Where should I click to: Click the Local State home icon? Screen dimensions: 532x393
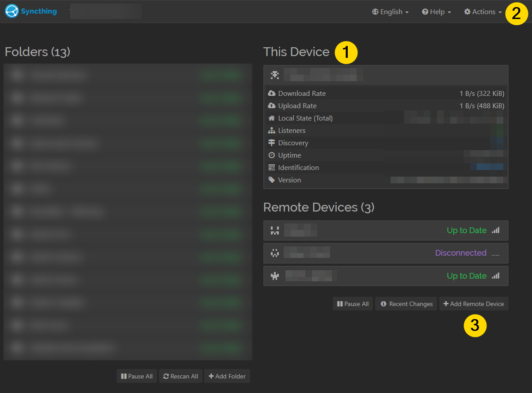coord(272,118)
